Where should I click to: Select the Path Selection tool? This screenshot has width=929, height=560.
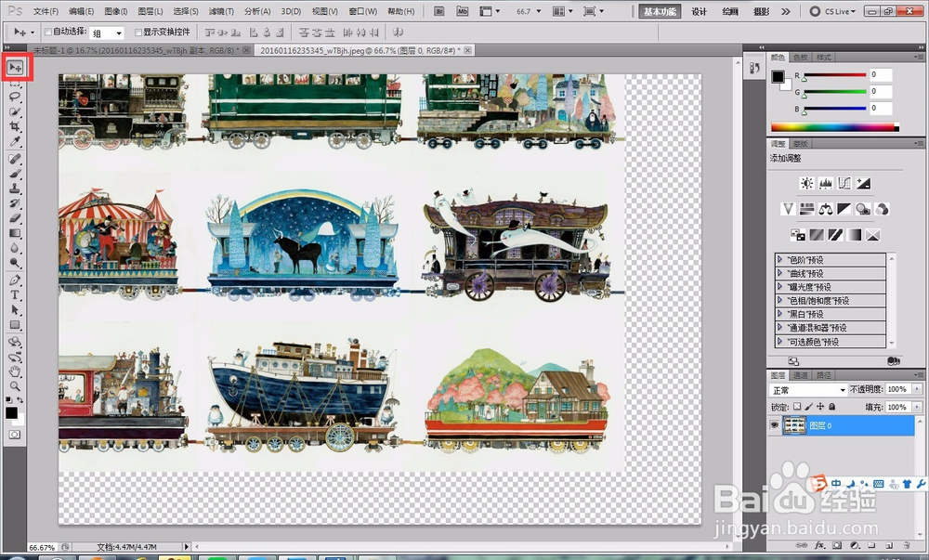tap(15, 309)
